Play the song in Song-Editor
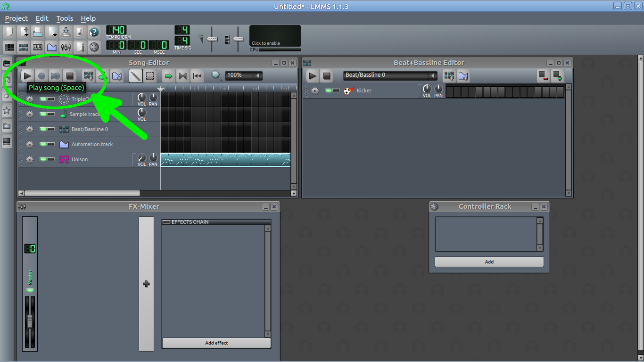 tap(27, 75)
